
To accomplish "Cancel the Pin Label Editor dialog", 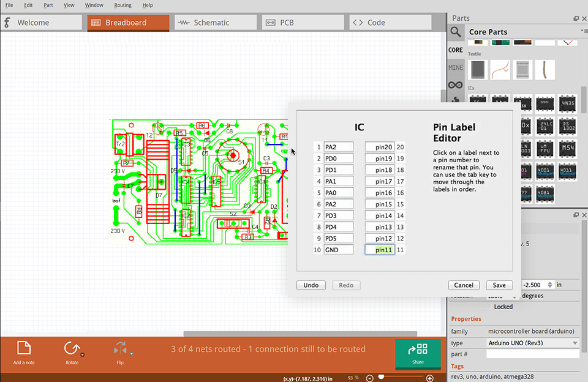I will (x=463, y=285).
